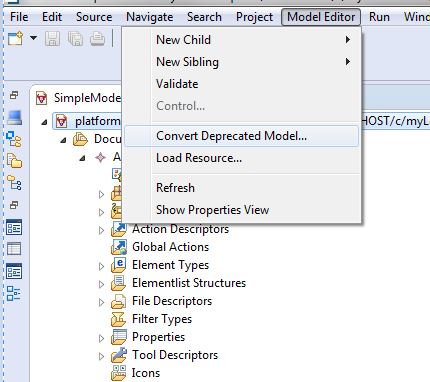Click the SimpleMode editor tab

[78, 98]
